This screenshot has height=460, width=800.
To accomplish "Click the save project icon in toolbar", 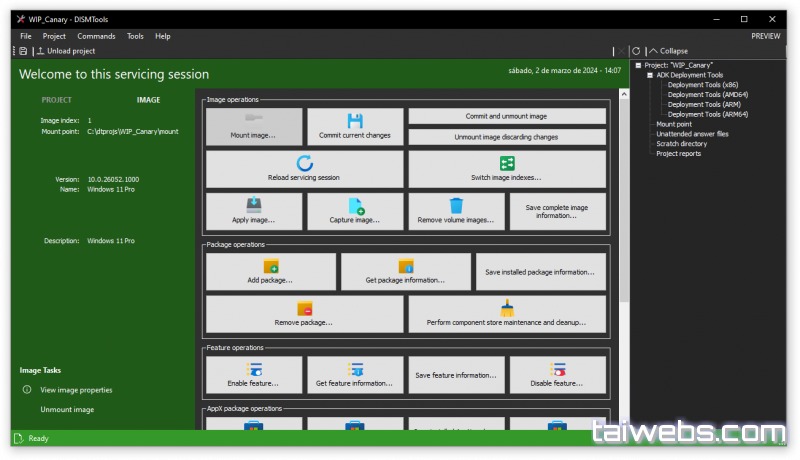I will click(24, 51).
